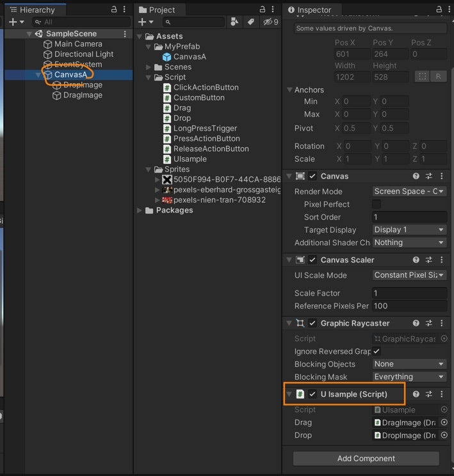Screen dimensions: 454x476
Task: Collapse the Assets folder
Action: [140, 36]
